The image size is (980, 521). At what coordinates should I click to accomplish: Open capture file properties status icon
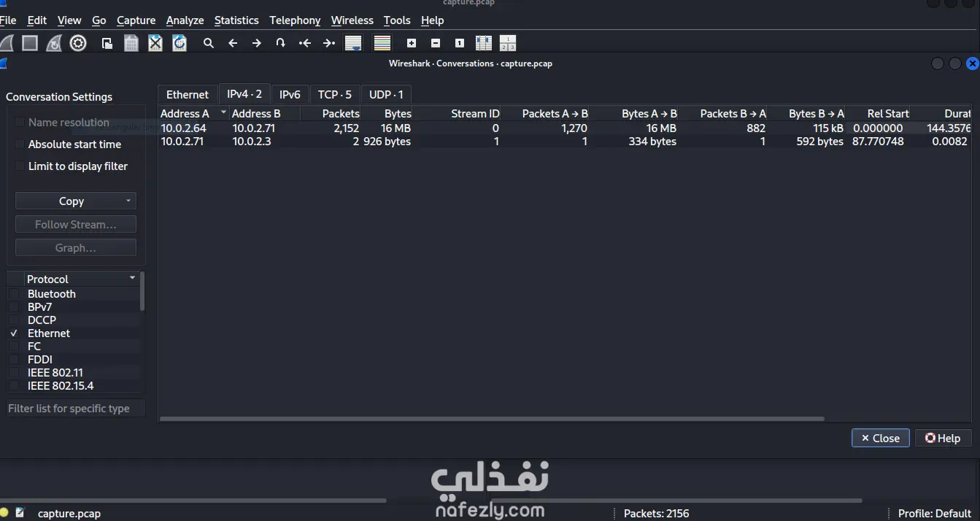click(20, 513)
